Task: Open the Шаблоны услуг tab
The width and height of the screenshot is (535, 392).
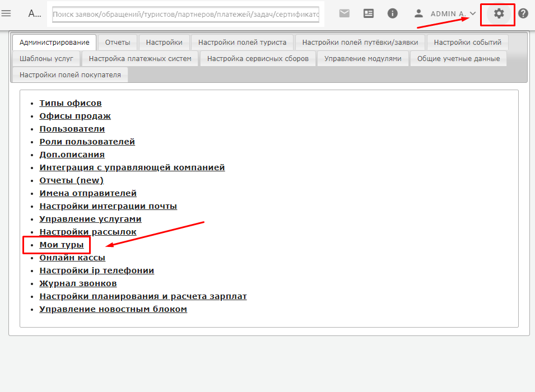Action: (46, 59)
